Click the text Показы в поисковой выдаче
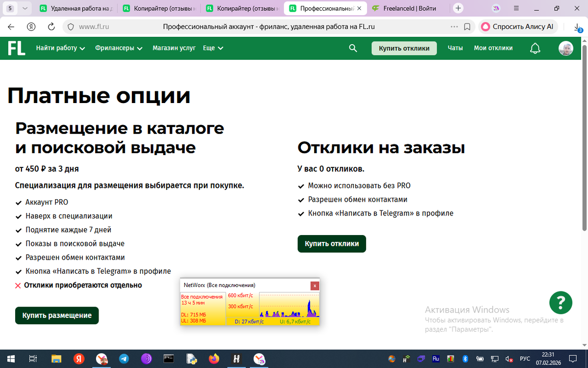588x368 pixels. click(75, 243)
